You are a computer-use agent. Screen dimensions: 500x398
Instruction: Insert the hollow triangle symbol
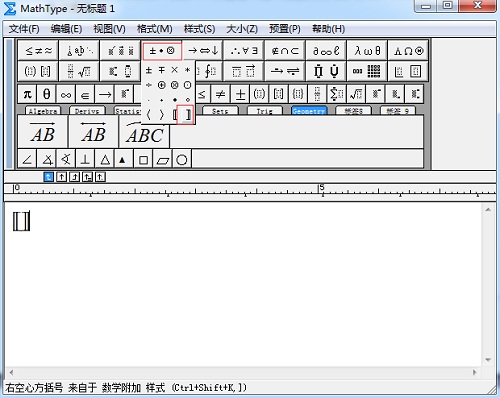click(x=105, y=160)
